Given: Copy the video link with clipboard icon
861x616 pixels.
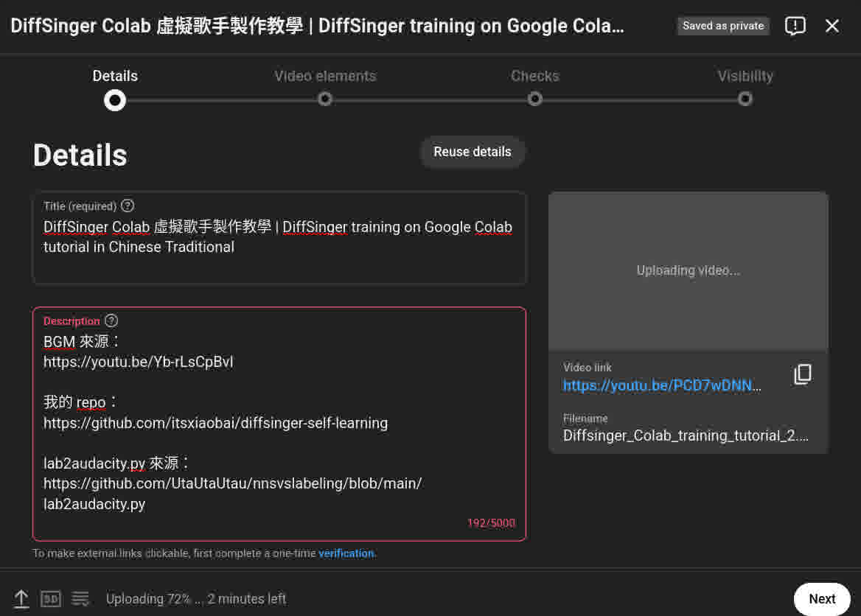Looking at the screenshot, I should [x=802, y=374].
